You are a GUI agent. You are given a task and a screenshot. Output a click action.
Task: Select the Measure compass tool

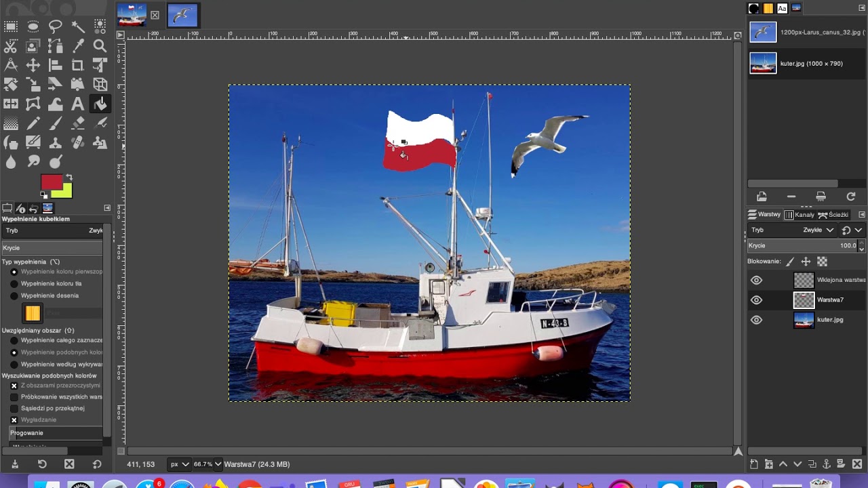pyautogui.click(x=11, y=66)
